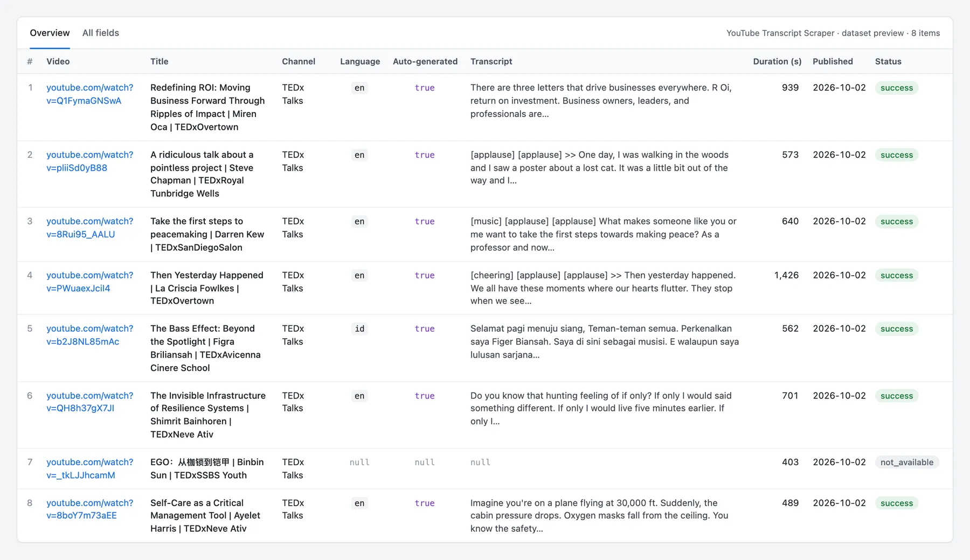Viewport: 970px width, 560px height.
Task: Select the 'id' language code cell
Action: tap(359, 328)
